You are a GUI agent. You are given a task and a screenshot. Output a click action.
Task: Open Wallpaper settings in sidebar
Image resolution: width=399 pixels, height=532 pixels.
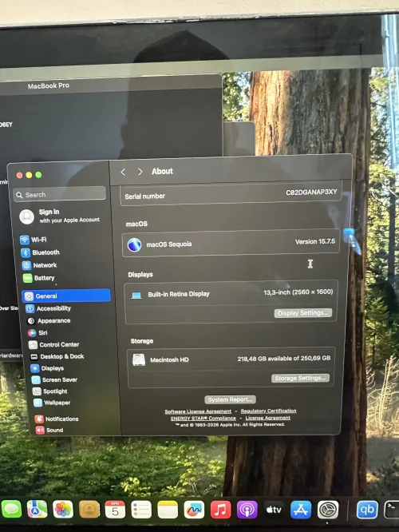pyautogui.click(x=52, y=403)
